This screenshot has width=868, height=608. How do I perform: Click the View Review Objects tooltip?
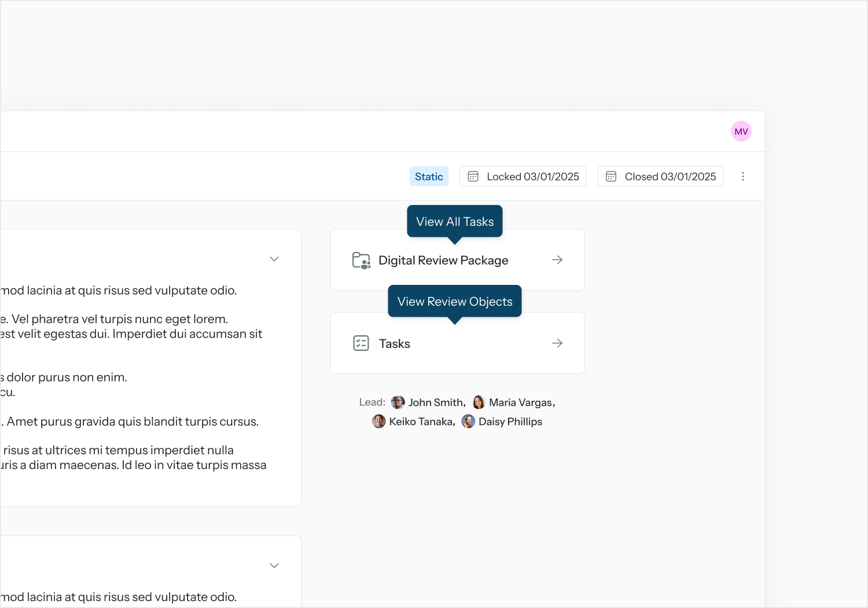[x=455, y=301]
